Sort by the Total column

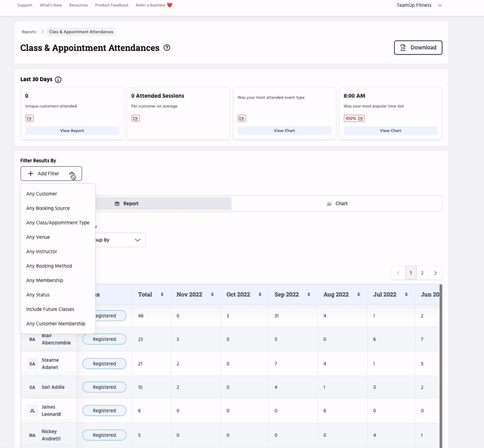click(x=162, y=295)
